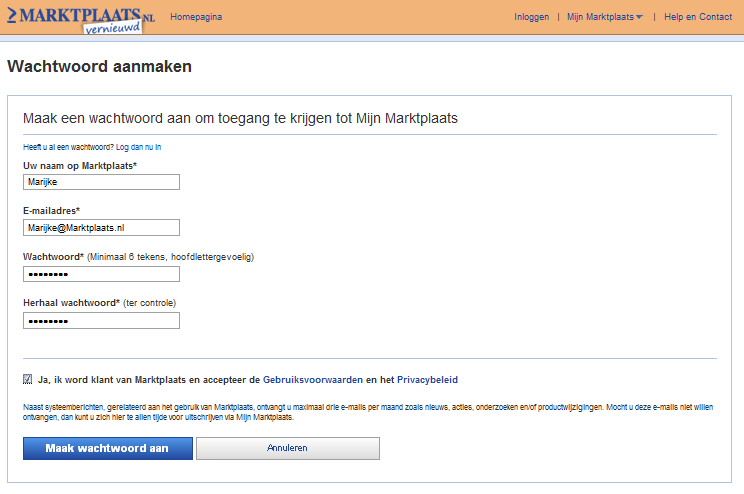Expand the Mijn Marktplaats dropdown
Image resolution: width=744 pixels, height=494 pixels.
coord(604,17)
